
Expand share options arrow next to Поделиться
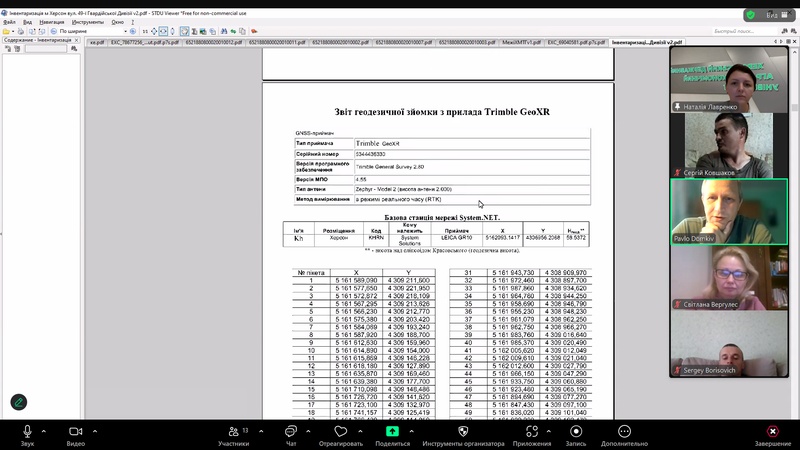(411, 431)
